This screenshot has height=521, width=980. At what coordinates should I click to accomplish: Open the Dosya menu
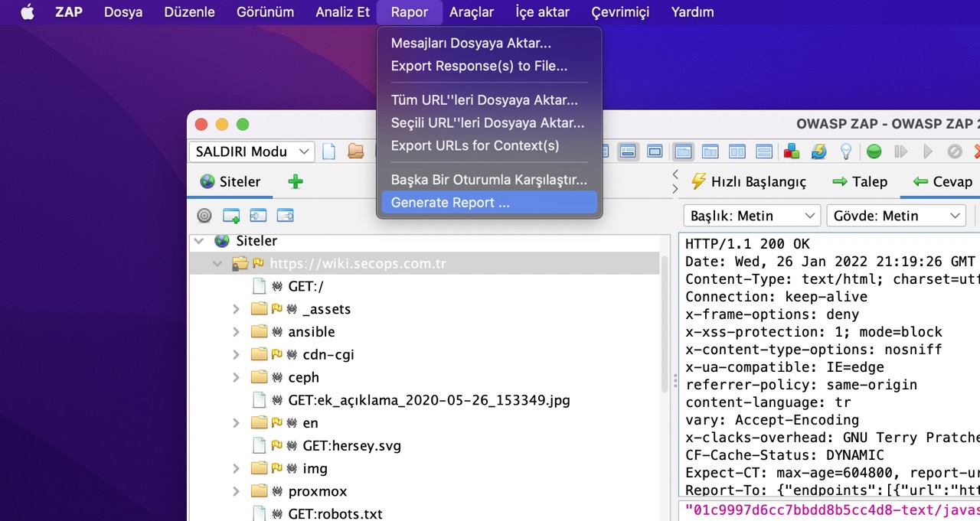click(x=123, y=12)
